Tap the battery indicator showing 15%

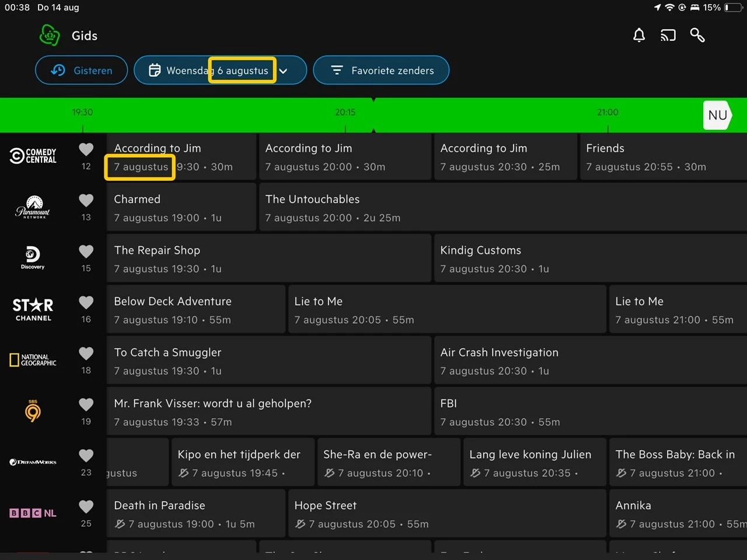(723, 8)
